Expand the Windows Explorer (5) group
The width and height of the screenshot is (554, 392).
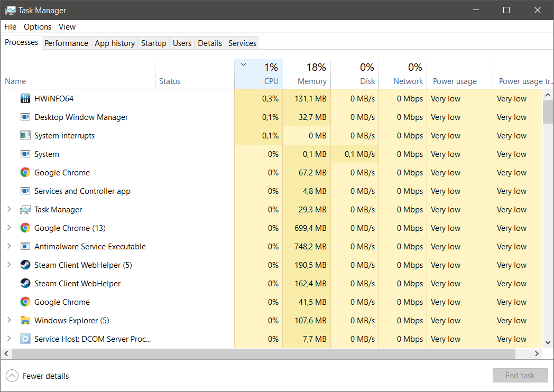click(9, 321)
